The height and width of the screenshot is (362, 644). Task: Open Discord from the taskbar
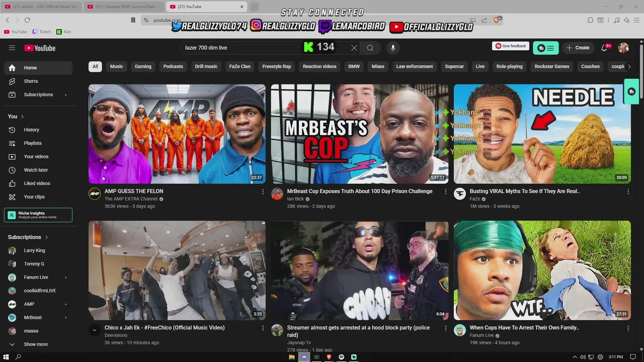304,357
